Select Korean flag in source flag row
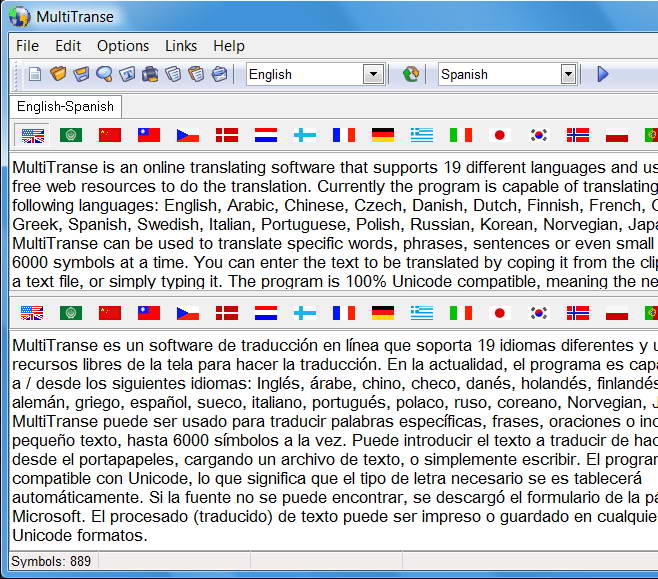 [x=539, y=135]
